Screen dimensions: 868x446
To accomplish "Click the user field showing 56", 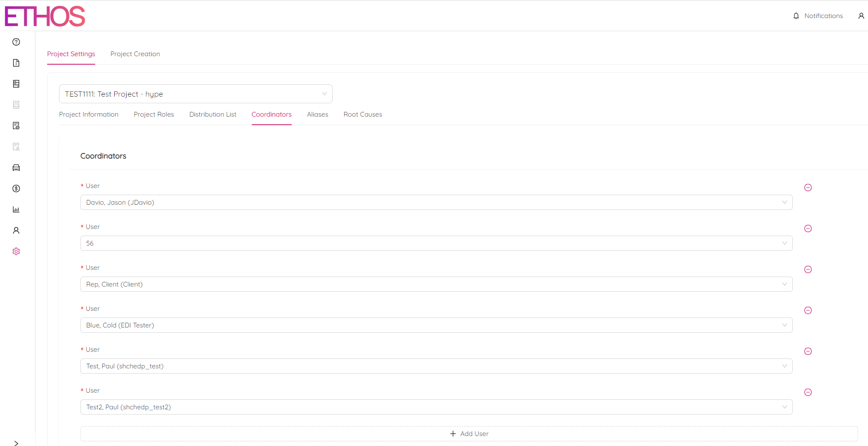I will coord(436,243).
